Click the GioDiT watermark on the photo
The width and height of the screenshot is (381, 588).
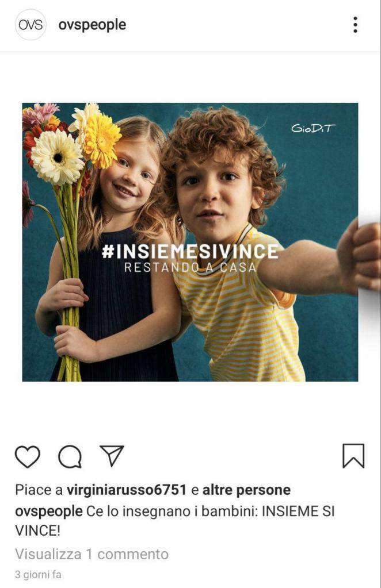tap(313, 128)
